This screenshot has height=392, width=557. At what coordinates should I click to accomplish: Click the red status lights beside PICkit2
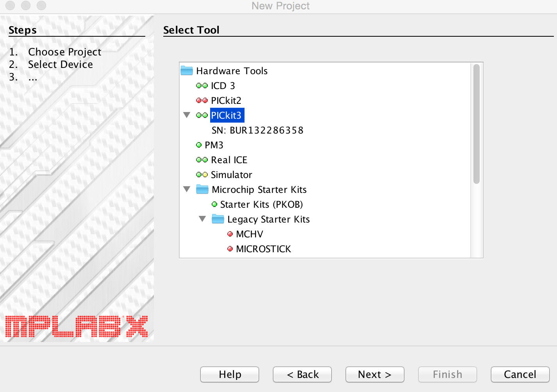pyautogui.click(x=202, y=100)
